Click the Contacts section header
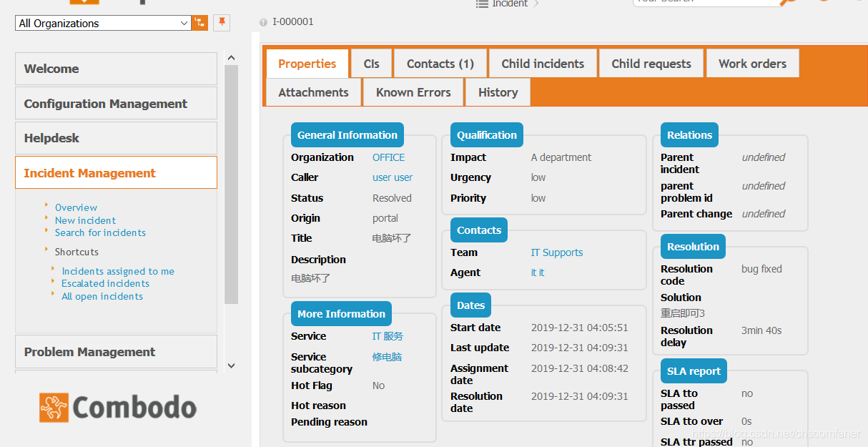868x447 pixels. [x=479, y=230]
